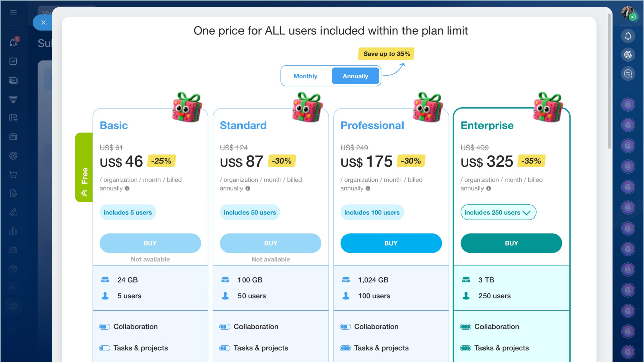Click the info icon in the Basic plan

(x=127, y=189)
